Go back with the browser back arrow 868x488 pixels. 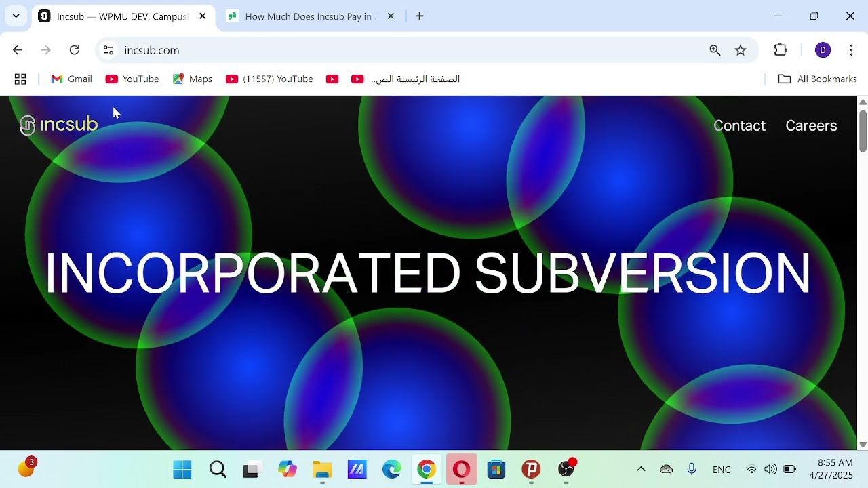click(18, 50)
